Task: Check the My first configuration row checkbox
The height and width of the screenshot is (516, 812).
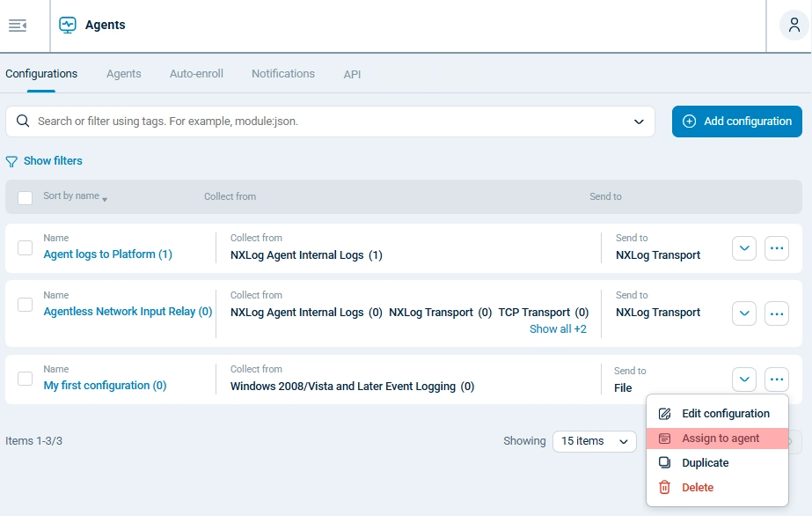Action: point(25,379)
